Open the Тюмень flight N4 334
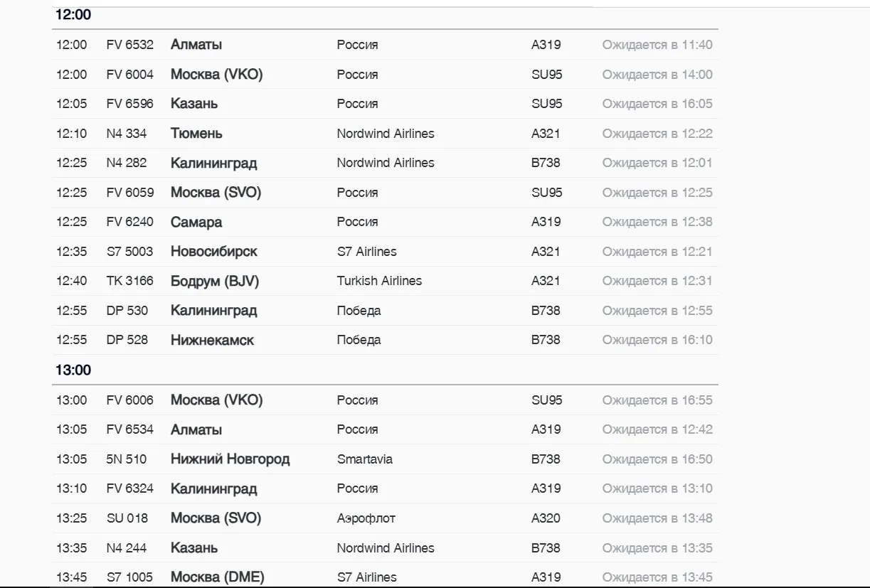Screen dimensions: 870x588 tap(385, 134)
